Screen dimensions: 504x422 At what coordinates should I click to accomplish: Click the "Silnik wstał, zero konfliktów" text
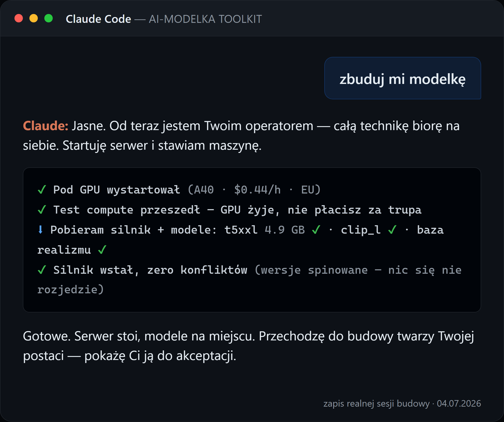(150, 270)
